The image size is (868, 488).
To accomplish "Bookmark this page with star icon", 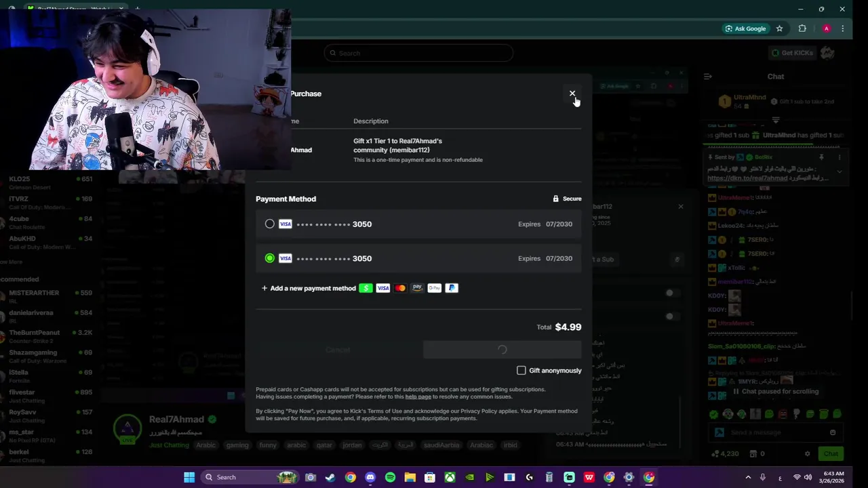I will pyautogui.click(x=780, y=28).
